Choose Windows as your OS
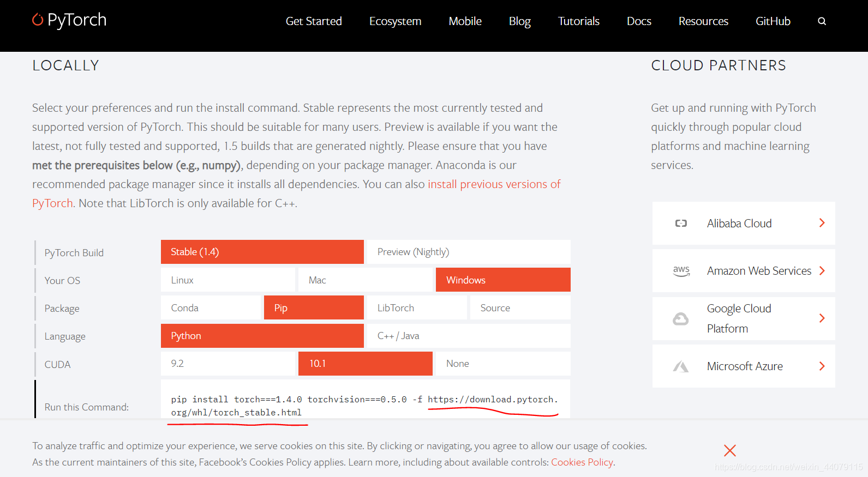868x477 pixels. click(503, 280)
